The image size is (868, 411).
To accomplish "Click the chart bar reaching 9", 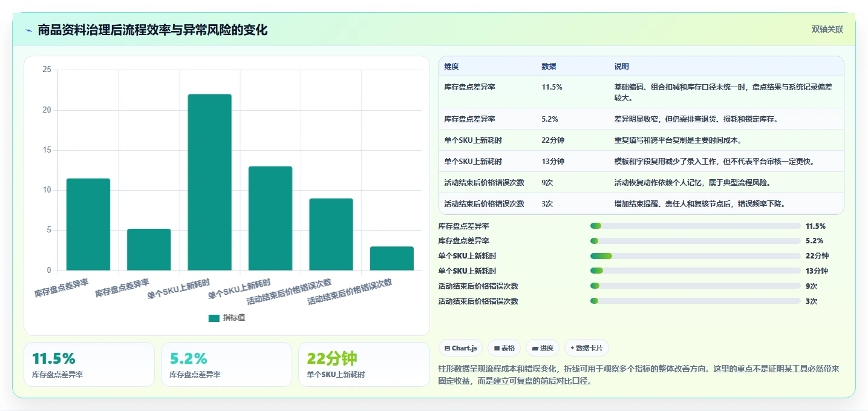I will [x=331, y=234].
